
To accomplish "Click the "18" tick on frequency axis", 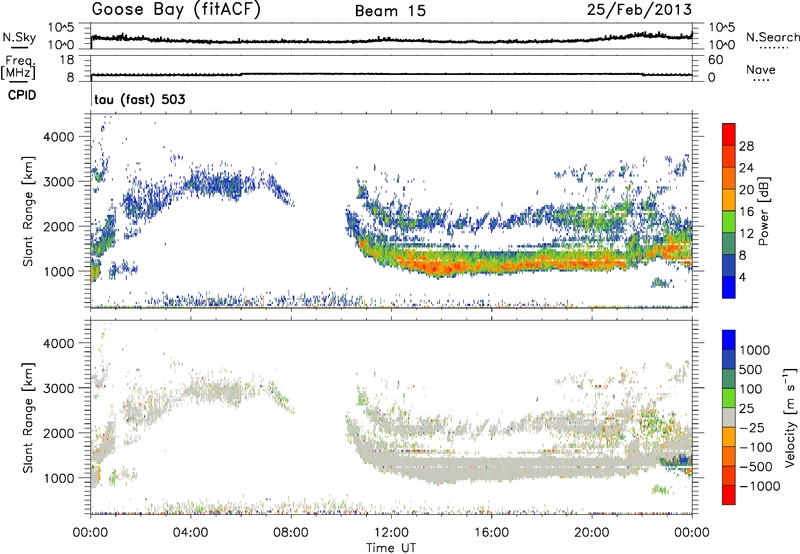I will pyautogui.click(x=67, y=60).
